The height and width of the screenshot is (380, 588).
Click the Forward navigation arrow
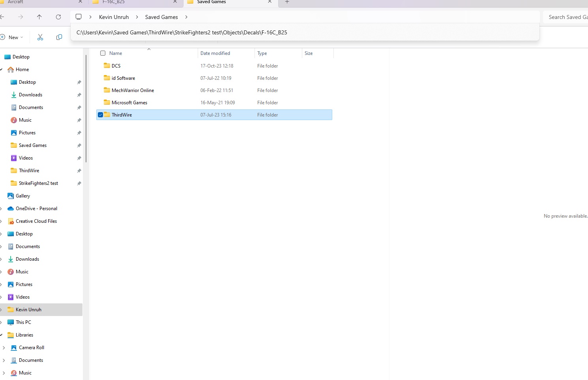21,17
